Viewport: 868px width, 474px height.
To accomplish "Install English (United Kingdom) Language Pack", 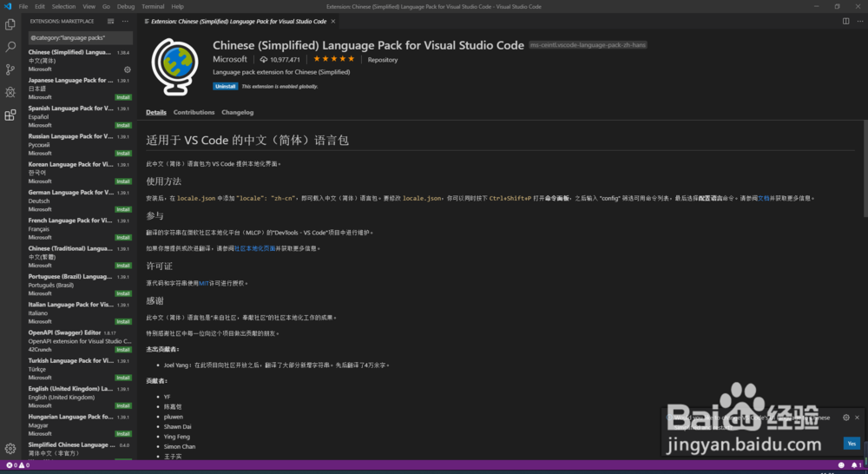I will (123, 406).
